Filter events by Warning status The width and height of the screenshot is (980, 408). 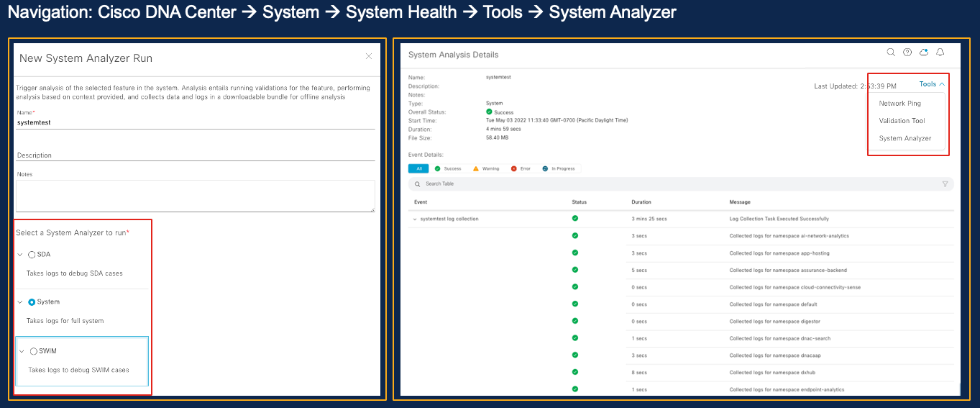[x=485, y=168]
